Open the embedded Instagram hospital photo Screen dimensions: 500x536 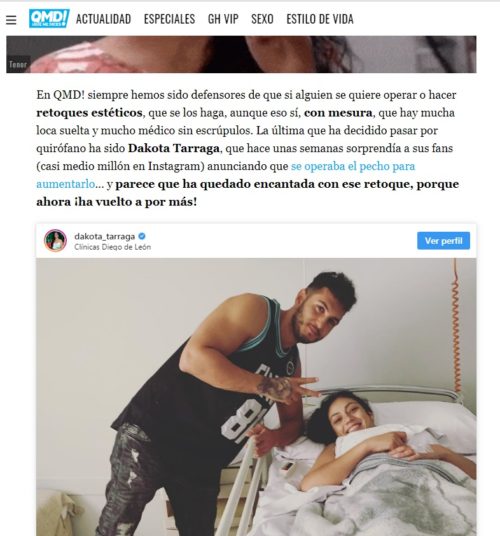click(256, 397)
